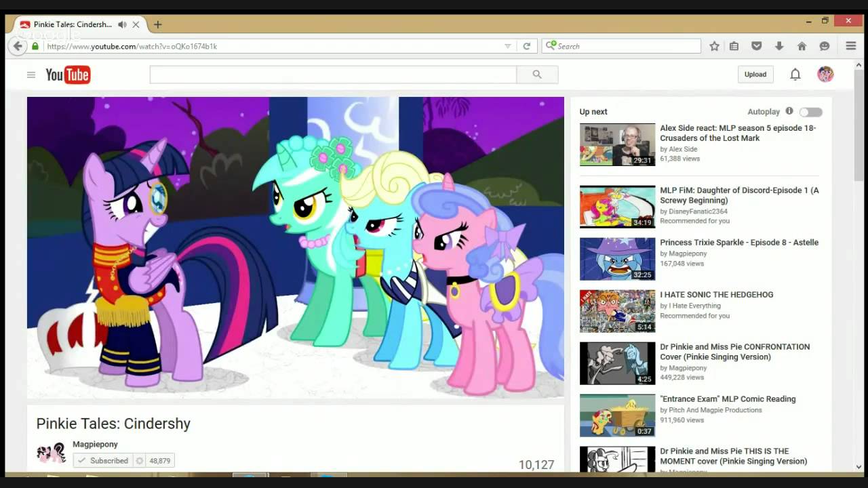This screenshot has height=488, width=868.
Task: Click the search engine icon in browser search box
Action: pos(551,46)
